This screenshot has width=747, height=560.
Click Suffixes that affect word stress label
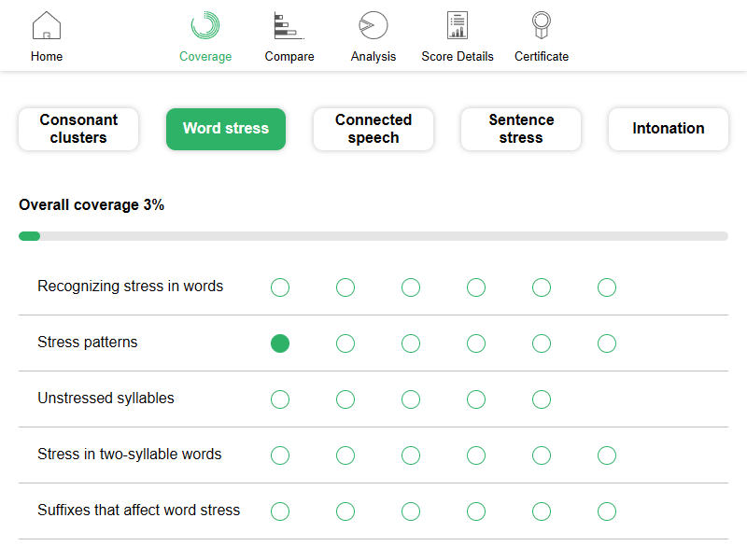coord(138,511)
